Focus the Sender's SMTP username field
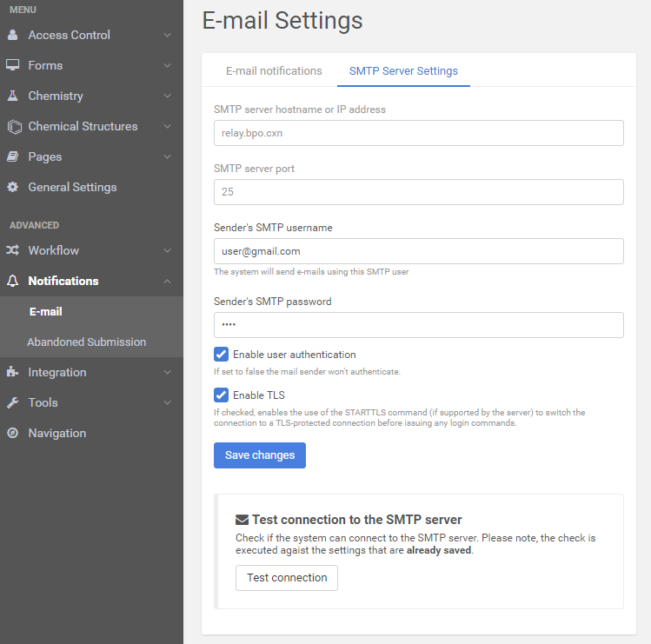 [418, 251]
